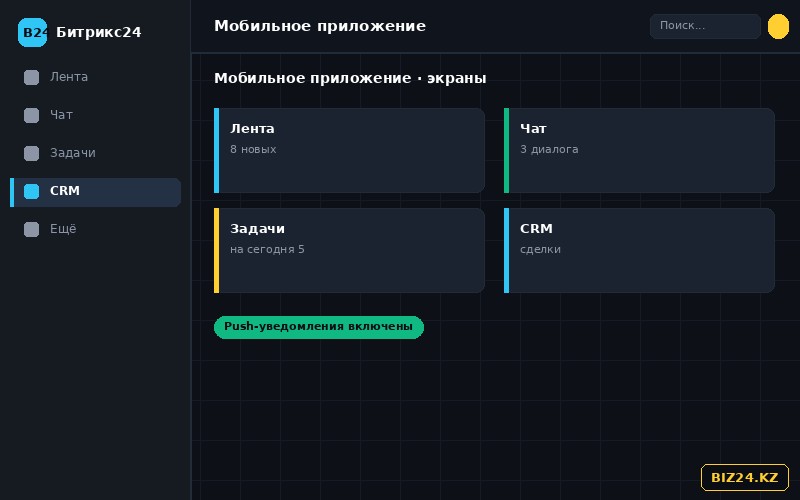This screenshot has height=500, width=800.
Task: Click the text сделки
Action: (540, 249)
